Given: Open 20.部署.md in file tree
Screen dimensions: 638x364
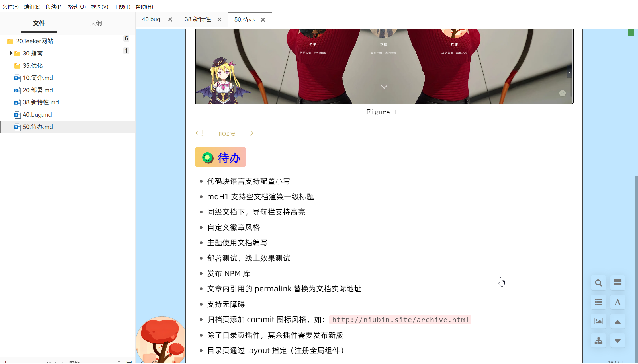Looking at the screenshot, I should (x=38, y=90).
